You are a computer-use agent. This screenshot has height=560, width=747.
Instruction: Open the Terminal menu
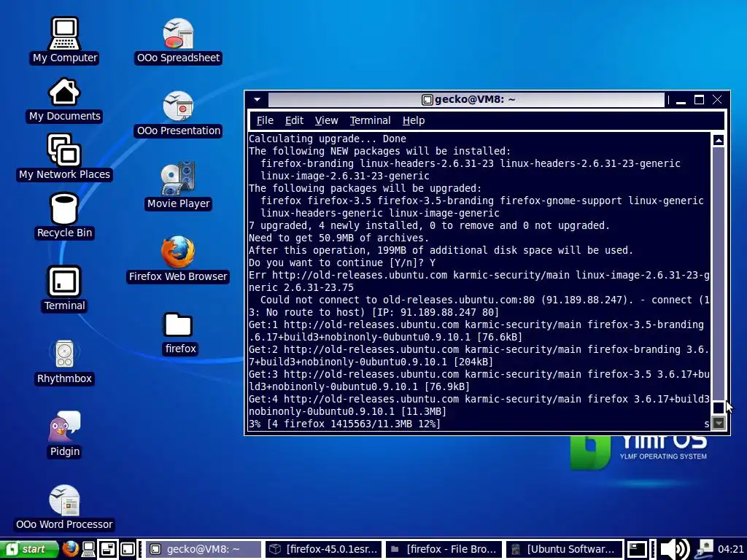[370, 120]
